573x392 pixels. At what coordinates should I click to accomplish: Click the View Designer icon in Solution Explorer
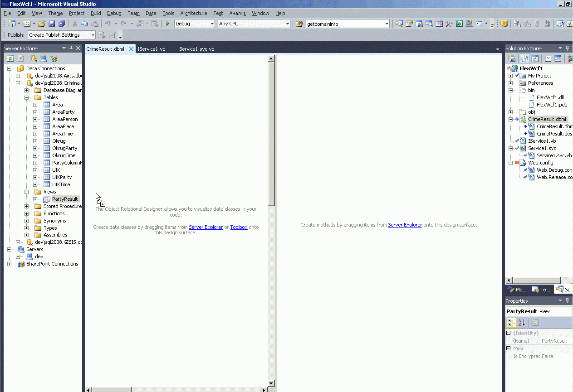(x=558, y=58)
